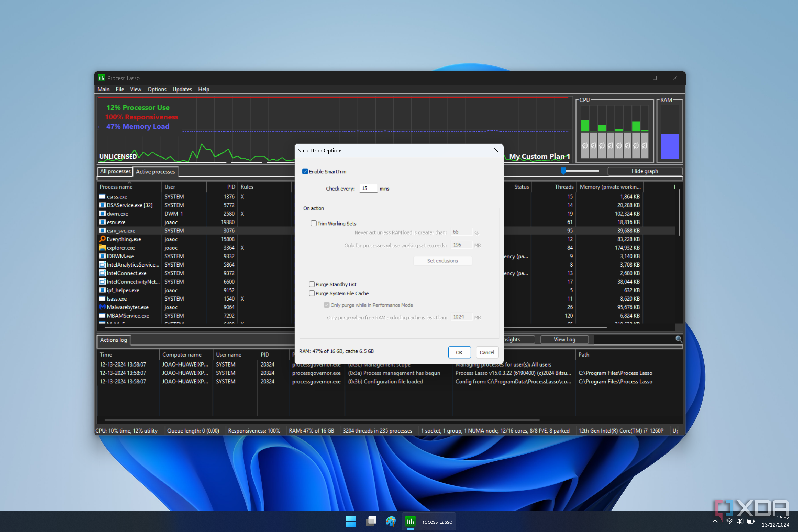Click the lsass.exe process icon

(x=102, y=298)
